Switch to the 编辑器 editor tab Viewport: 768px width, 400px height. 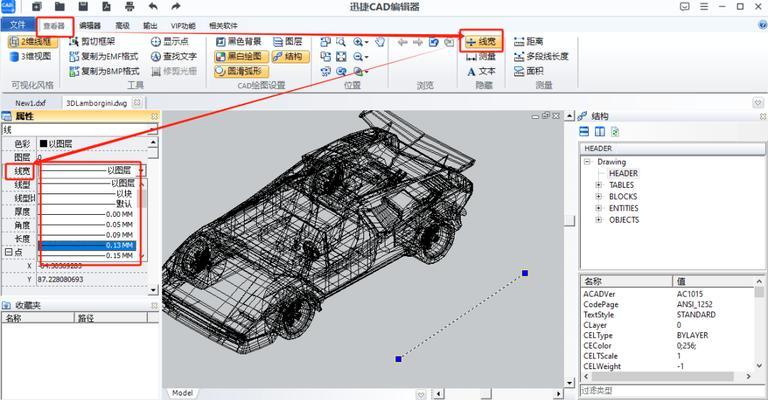[90, 25]
